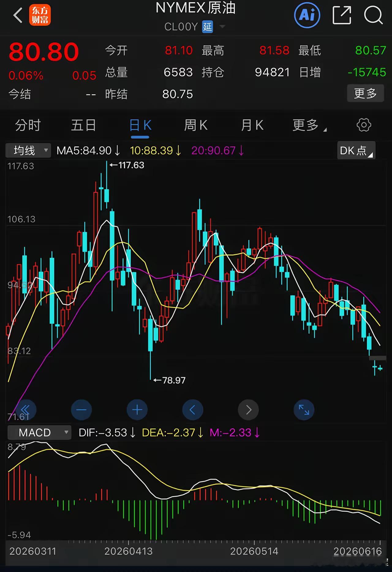This screenshot has height=572, width=392.
Task: Click the 最高 value 81.58
Action: coord(274,50)
